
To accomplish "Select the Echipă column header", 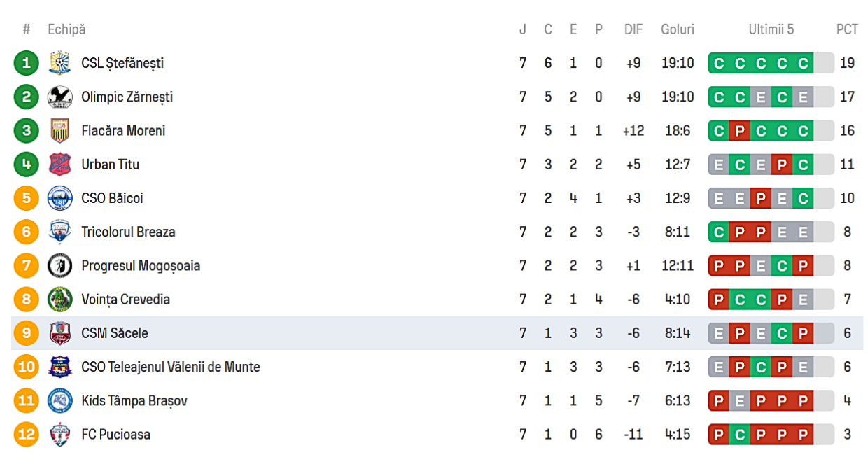I will tap(66, 29).
